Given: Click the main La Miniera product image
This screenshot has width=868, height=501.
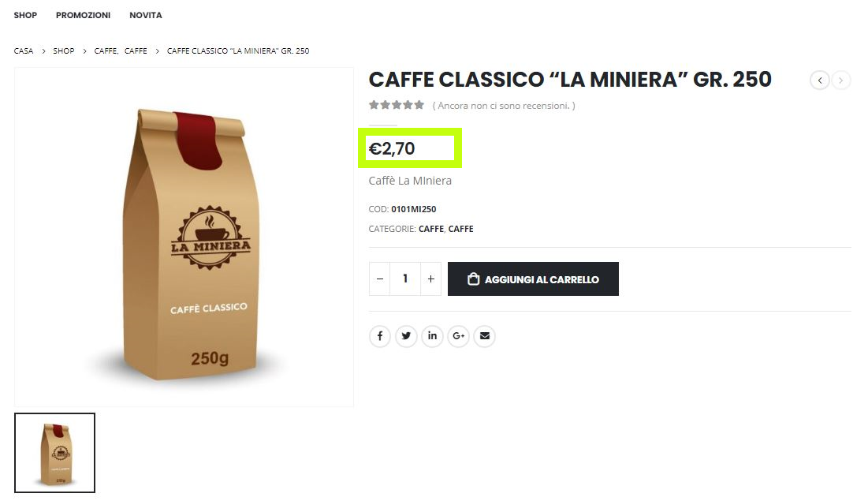Looking at the screenshot, I should pos(184,237).
